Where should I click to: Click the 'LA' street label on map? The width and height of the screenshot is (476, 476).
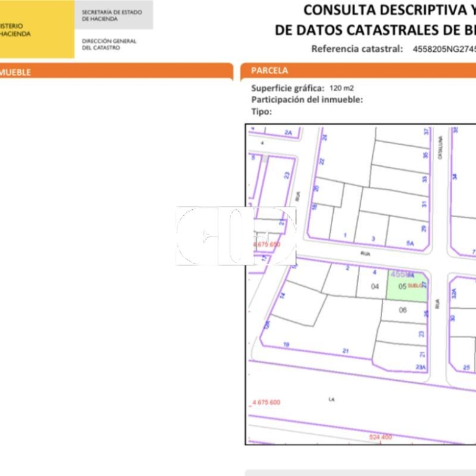pos(331,399)
